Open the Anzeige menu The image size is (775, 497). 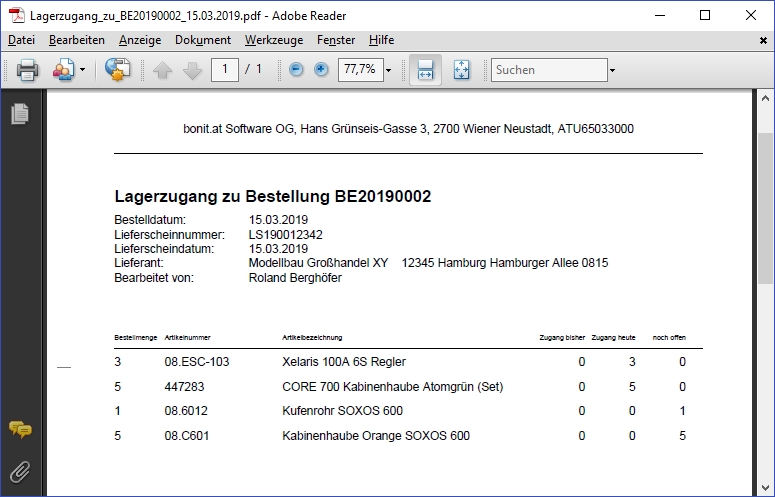pyautogui.click(x=140, y=40)
